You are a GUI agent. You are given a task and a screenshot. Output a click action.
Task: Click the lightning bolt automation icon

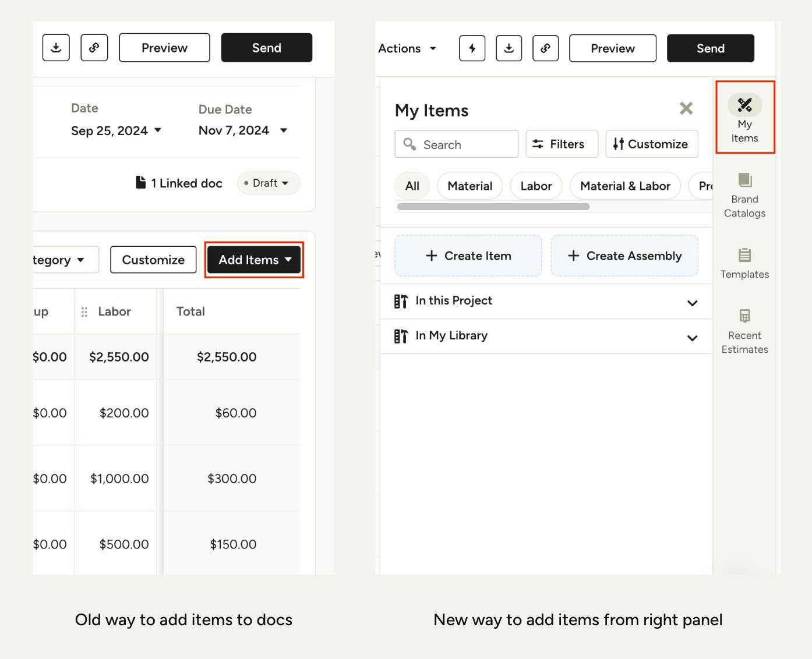pos(472,48)
